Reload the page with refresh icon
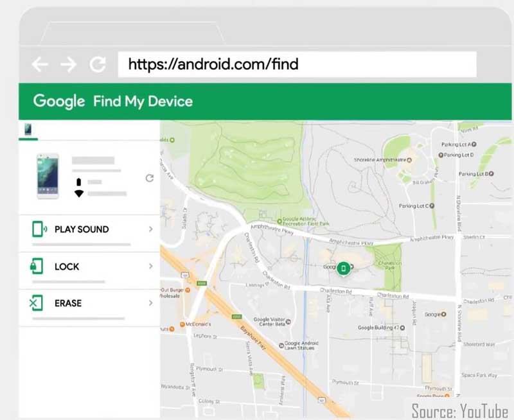Image resolution: width=514 pixels, height=420 pixels. (98, 64)
